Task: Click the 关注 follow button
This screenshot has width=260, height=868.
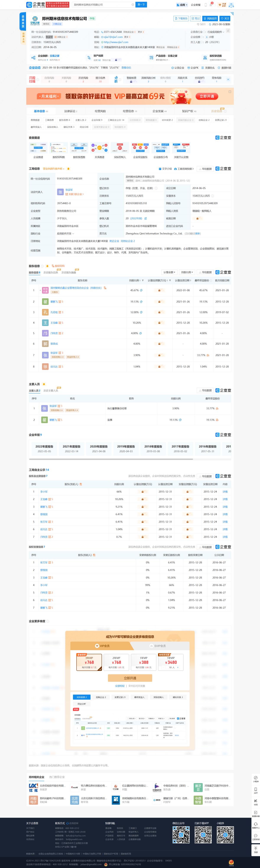Action: point(225,18)
